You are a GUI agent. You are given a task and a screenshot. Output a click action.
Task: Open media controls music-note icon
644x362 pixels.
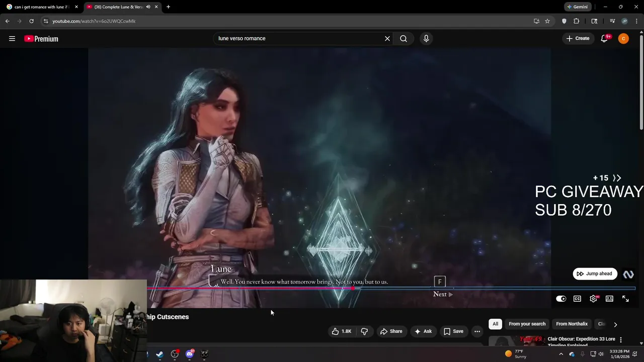[x=612, y=21]
